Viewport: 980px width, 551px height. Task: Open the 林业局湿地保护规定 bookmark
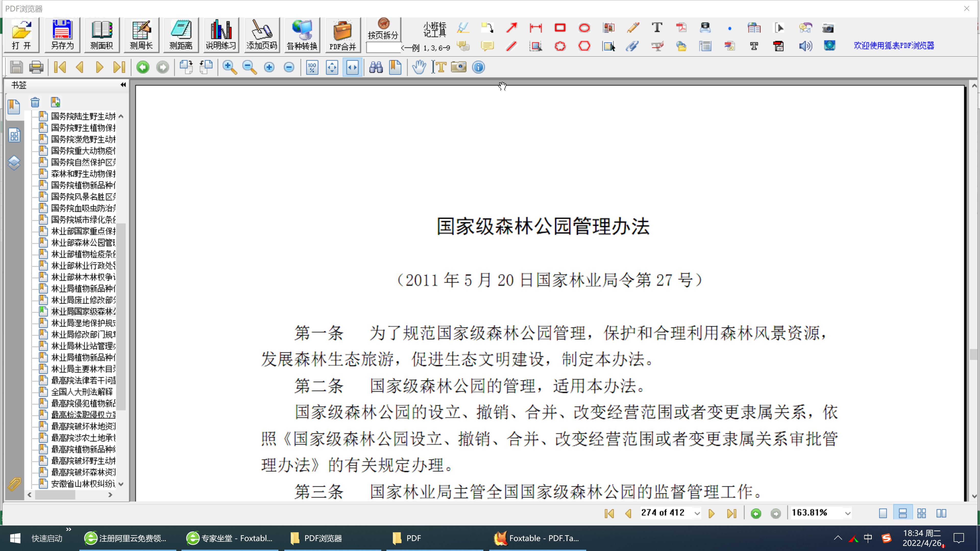tap(83, 323)
